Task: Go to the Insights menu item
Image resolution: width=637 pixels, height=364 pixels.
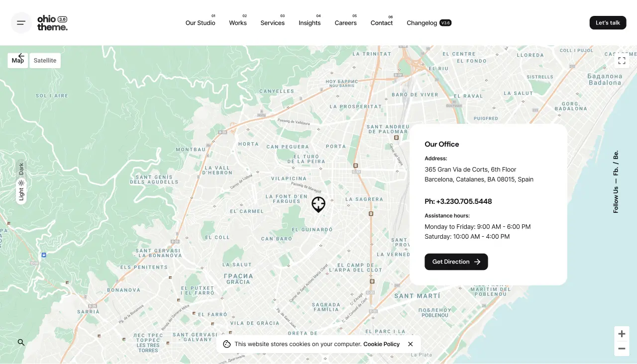Action: (309, 23)
